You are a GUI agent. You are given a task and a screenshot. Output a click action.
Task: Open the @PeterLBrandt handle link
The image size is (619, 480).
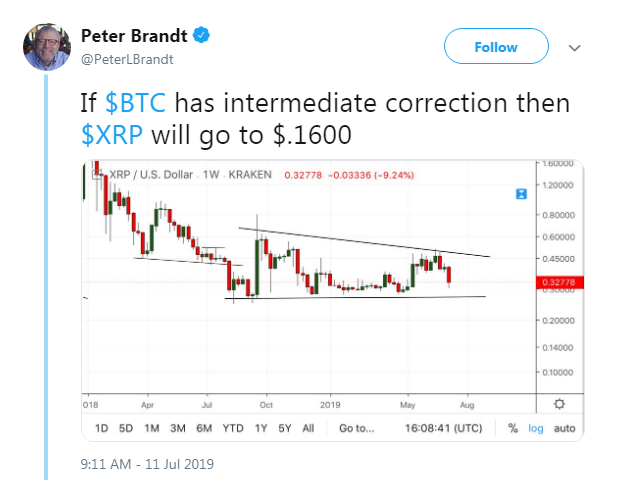pos(126,59)
